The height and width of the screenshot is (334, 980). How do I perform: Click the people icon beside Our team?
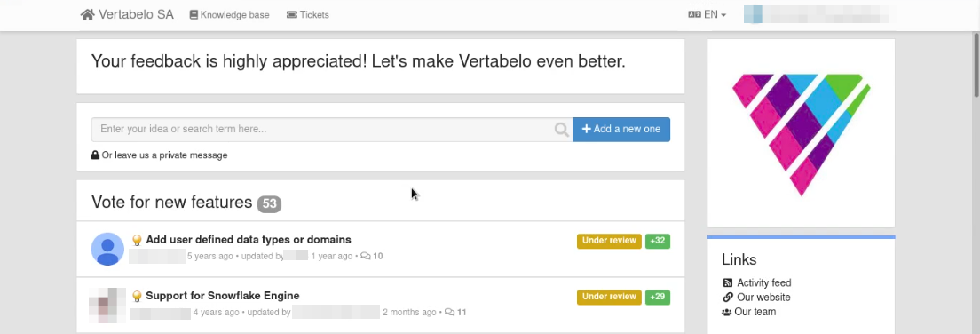[x=727, y=312]
